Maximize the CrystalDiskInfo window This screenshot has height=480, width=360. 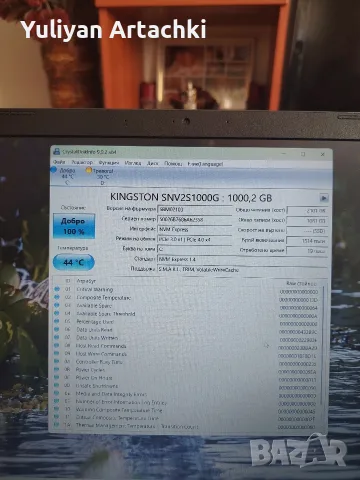(x=303, y=154)
